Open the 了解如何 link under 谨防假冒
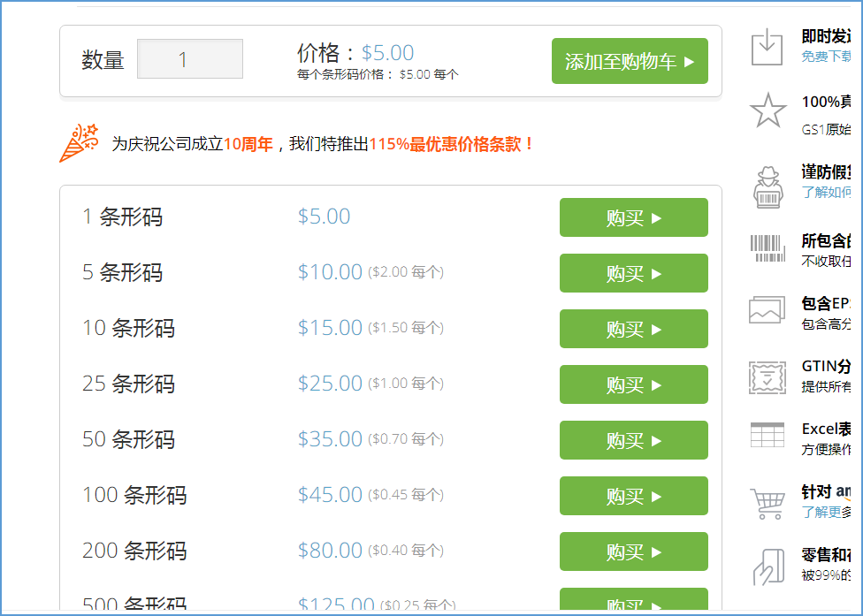The image size is (863, 616). point(825,192)
